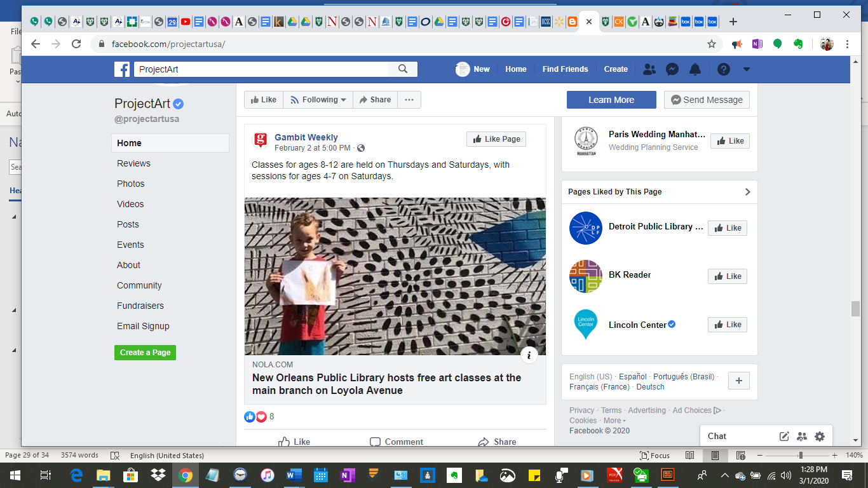Click the BK Reader page logo
Image resolution: width=868 pixels, height=488 pixels.
[586, 276]
